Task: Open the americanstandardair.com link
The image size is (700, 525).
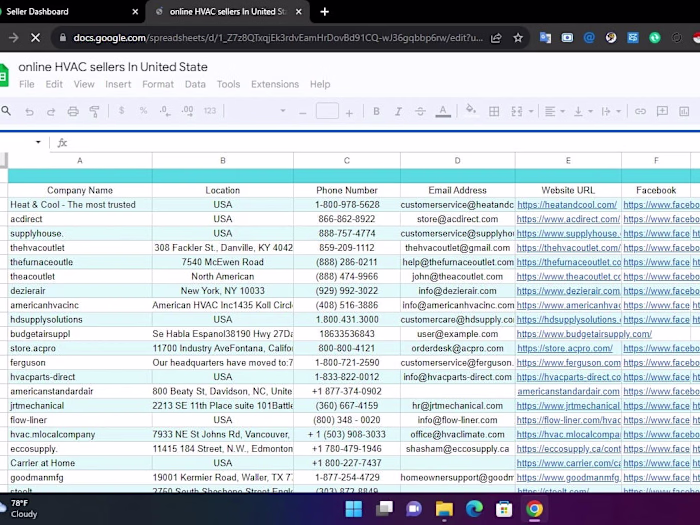Action: (568, 392)
